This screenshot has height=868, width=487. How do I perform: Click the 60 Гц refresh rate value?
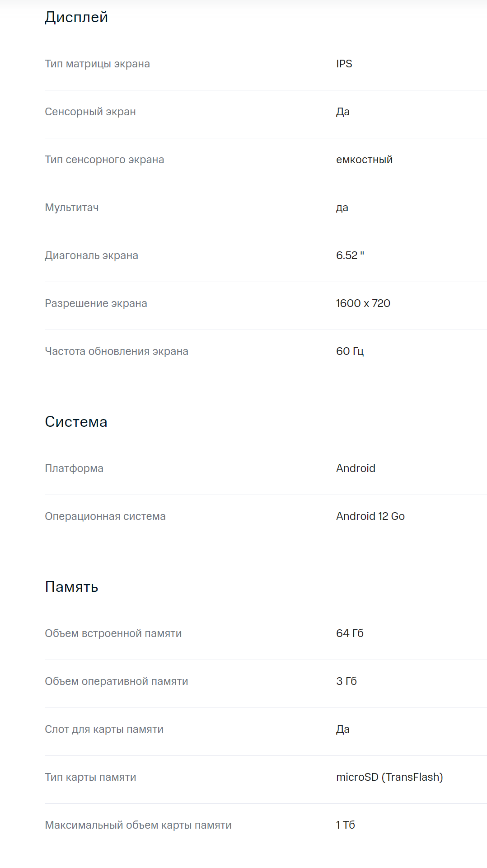click(x=350, y=351)
